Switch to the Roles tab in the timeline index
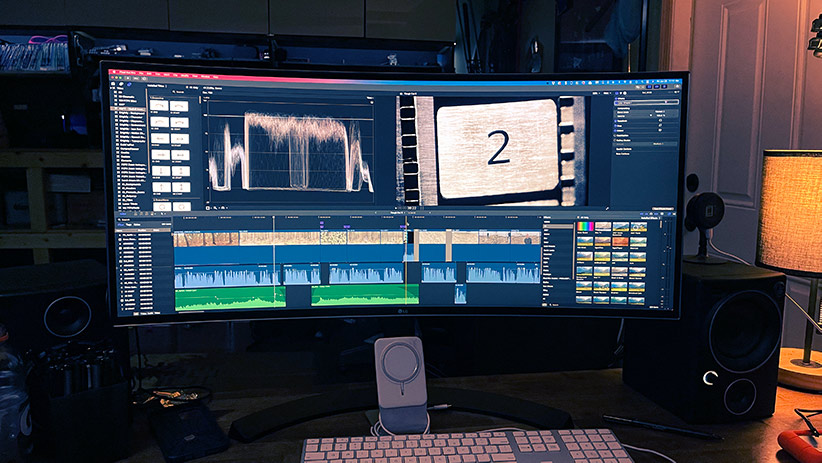The height and width of the screenshot is (463, 822). pos(137,224)
